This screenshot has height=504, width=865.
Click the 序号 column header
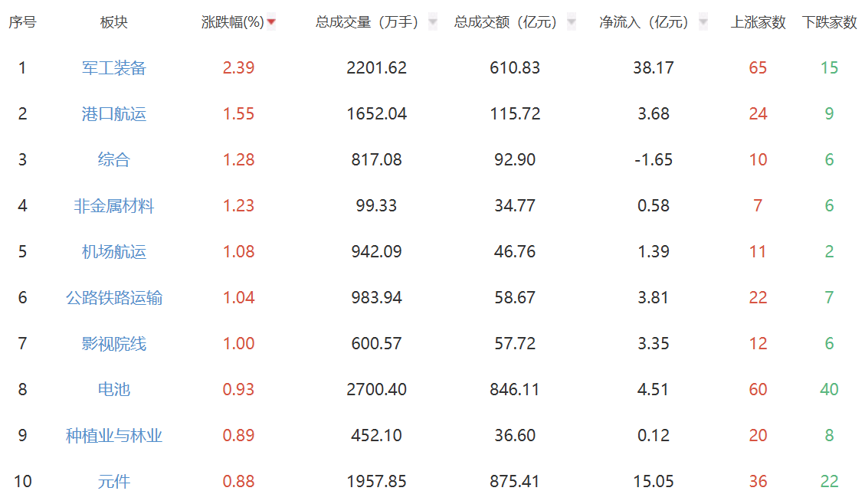coord(22,23)
